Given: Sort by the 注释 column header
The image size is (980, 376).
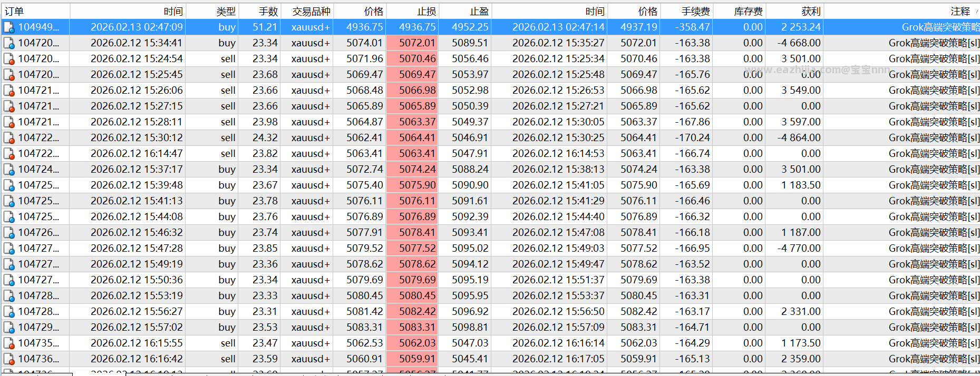Looking at the screenshot, I should [901, 11].
